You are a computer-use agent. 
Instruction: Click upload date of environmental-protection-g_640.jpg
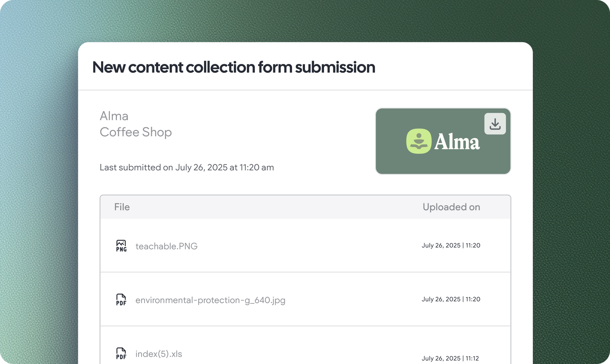click(x=451, y=299)
